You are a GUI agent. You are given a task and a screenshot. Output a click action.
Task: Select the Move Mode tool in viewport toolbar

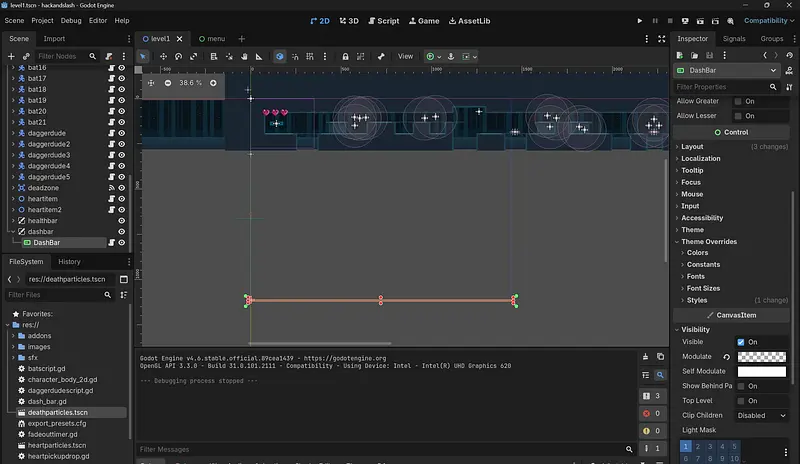(163, 56)
